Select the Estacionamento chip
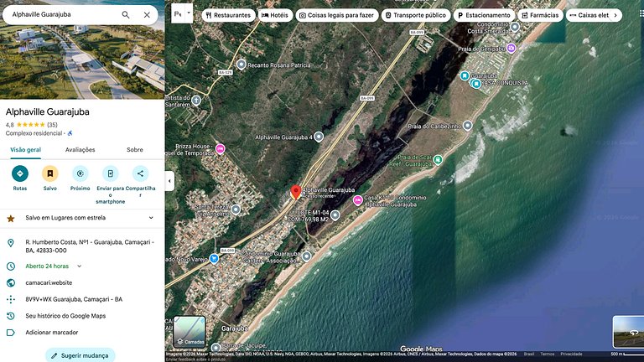The width and height of the screenshot is (644, 362). coord(484,15)
